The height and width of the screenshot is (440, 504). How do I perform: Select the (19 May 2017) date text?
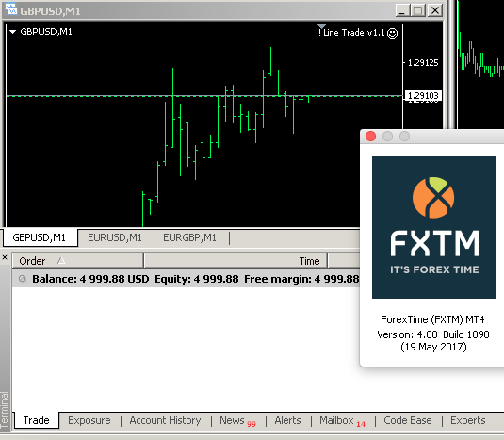click(433, 347)
